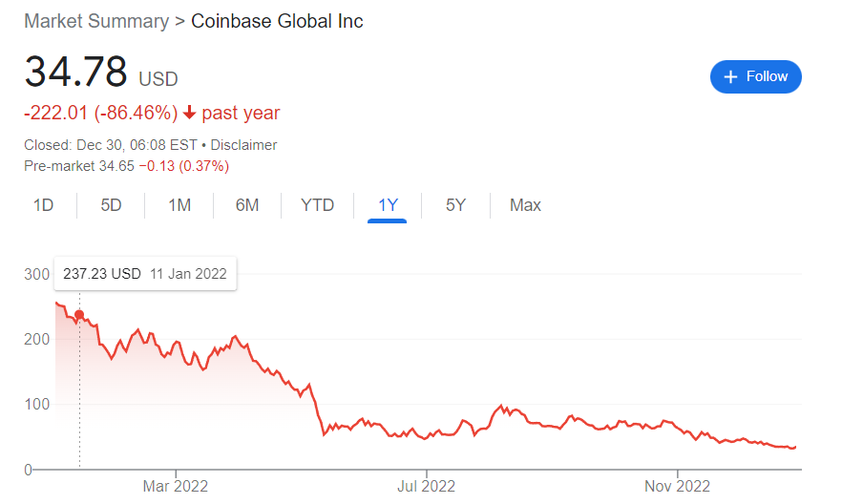Image resolution: width=842 pixels, height=504 pixels.
Task: Select the YTD tab
Action: pos(317,205)
